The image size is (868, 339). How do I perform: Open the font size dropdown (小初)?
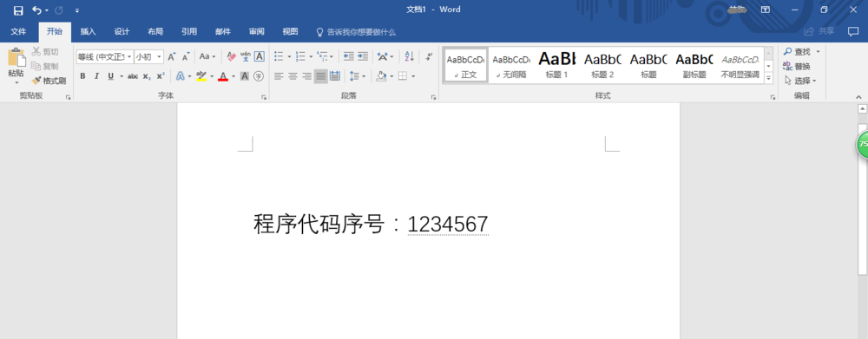pyautogui.click(x=160, y=56)
